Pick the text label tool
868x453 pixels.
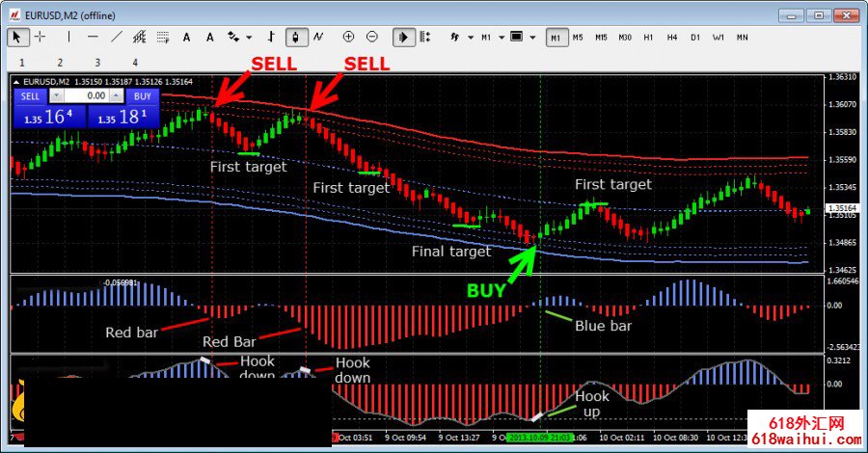[210, 37]
